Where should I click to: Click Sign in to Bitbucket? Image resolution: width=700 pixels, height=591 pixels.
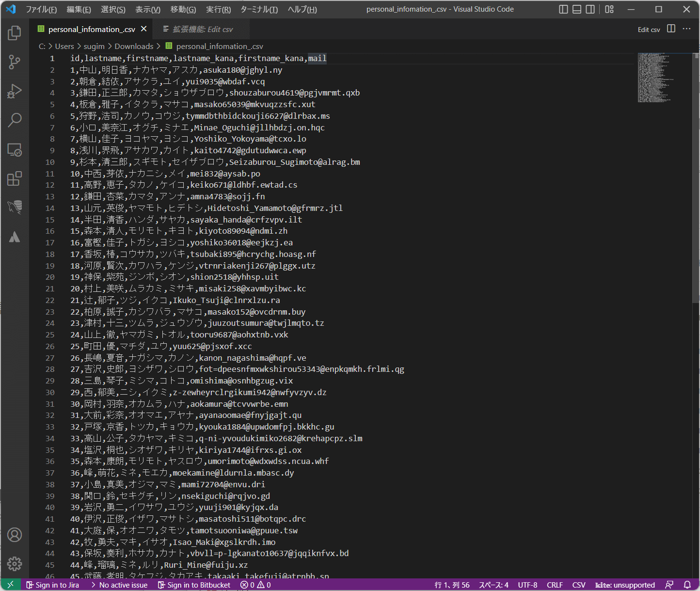coord(194,585)
